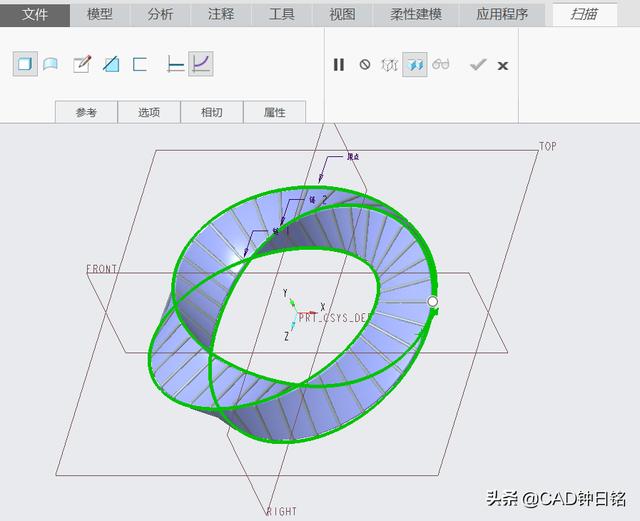The width and height of the screenshot is (640, 521).
Task: Select the variable section sweep icon
Action: [x=201, y=64]
